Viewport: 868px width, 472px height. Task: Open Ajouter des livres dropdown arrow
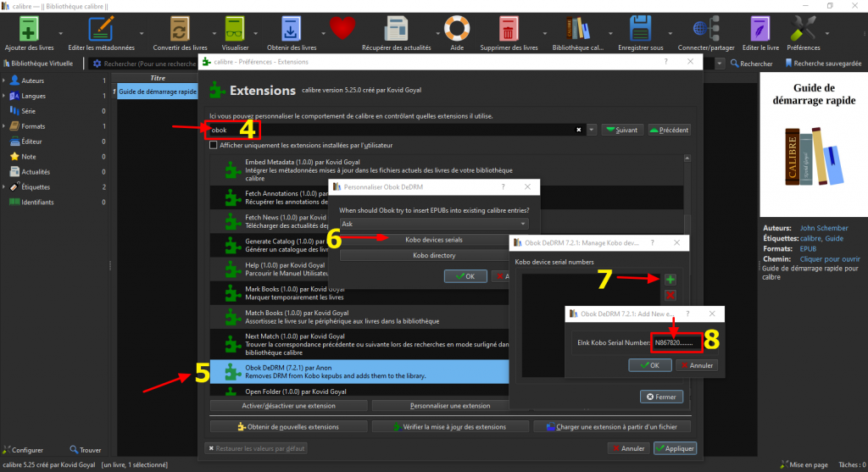point(61,33)
